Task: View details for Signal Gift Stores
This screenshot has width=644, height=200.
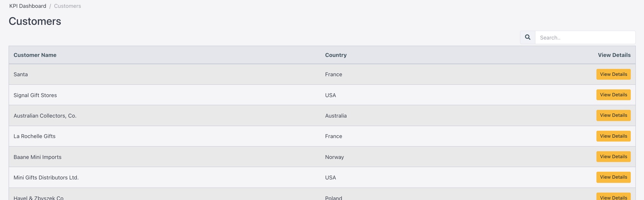Action: click(613, 95)
